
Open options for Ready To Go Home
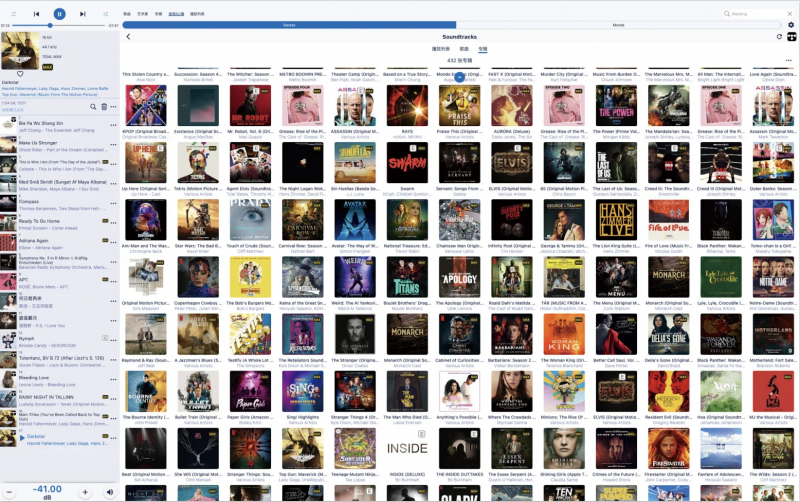(113, 223)
